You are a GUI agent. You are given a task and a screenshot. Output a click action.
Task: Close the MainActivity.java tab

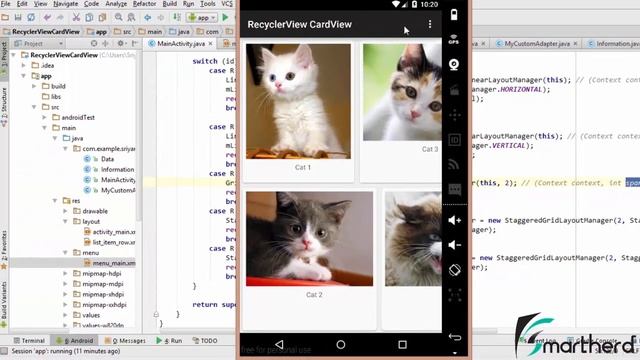(211, 43)
